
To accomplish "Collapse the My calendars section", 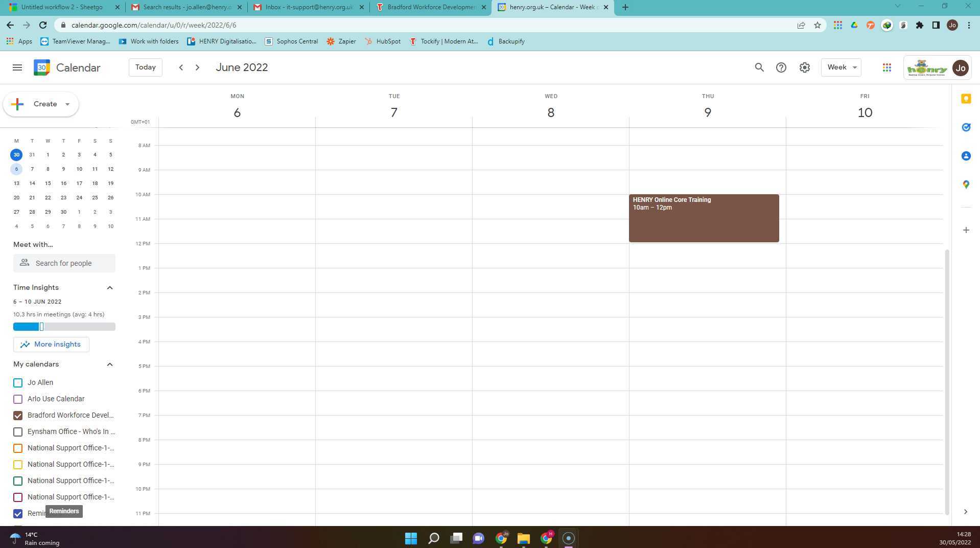I will [x=109, y=364].
